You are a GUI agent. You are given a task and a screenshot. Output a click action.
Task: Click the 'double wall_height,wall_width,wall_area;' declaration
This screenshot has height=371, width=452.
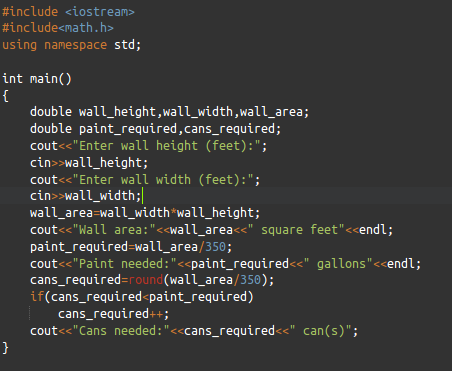(170, 112)
